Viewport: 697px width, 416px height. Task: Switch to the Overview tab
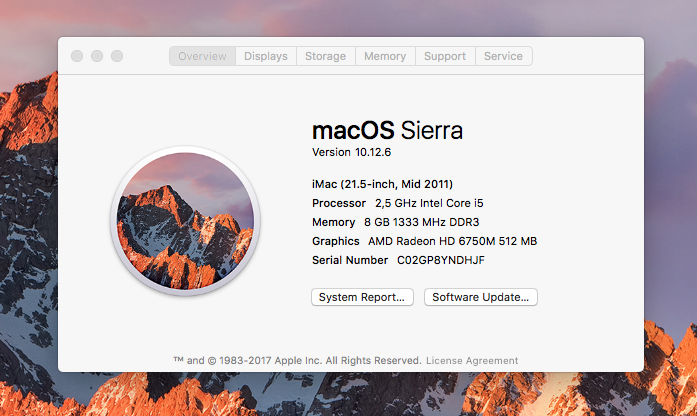coord(202,56)
